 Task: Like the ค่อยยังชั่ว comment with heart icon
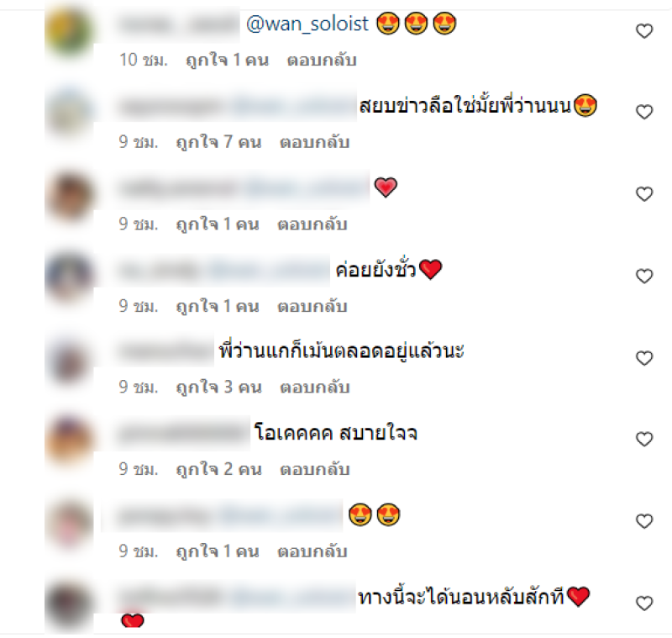coord(643,276)
